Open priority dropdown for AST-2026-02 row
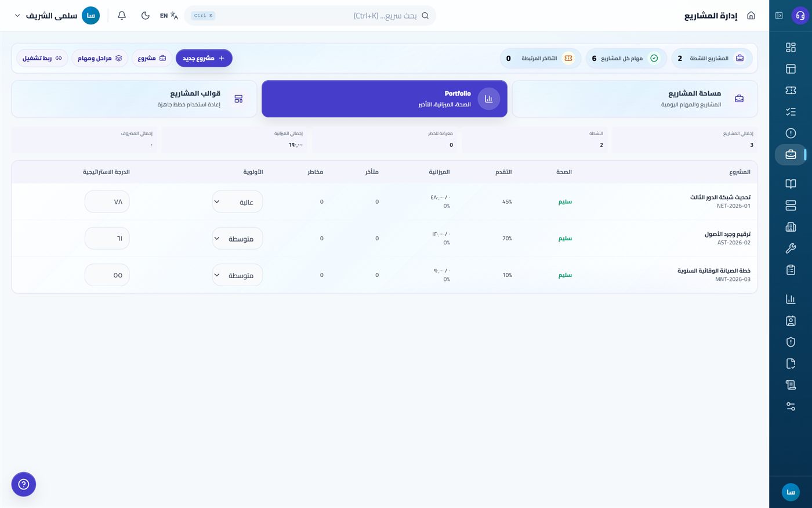 pyautogui.click(x=237, y=239)
